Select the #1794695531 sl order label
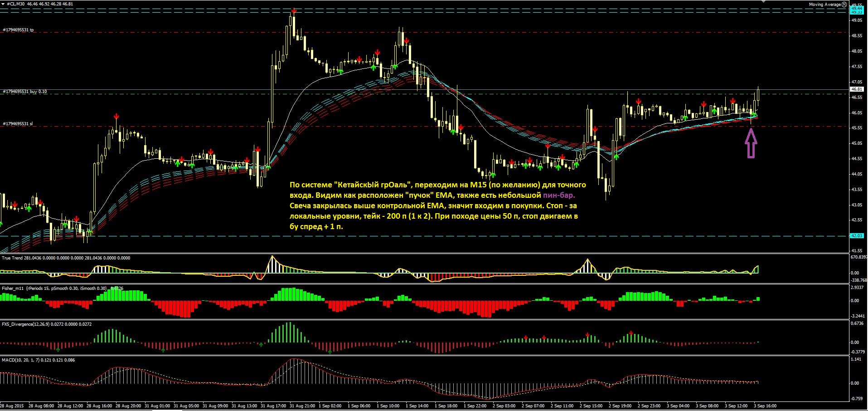The width and height of the screenshot is (868, 411). 18,124
